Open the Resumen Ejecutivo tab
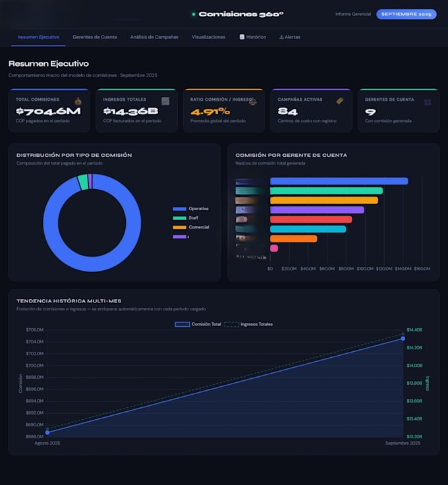 pyautogui.click(x=38, y=37)
